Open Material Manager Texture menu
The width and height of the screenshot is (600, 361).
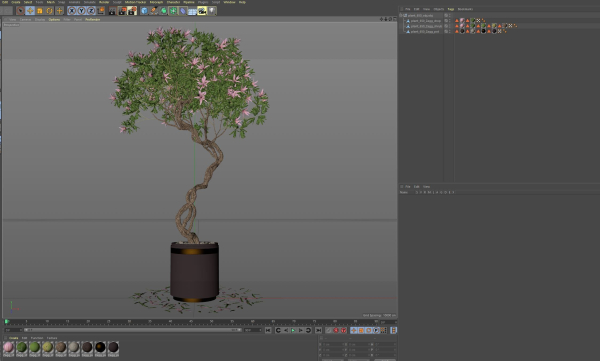tap(52, 338)
